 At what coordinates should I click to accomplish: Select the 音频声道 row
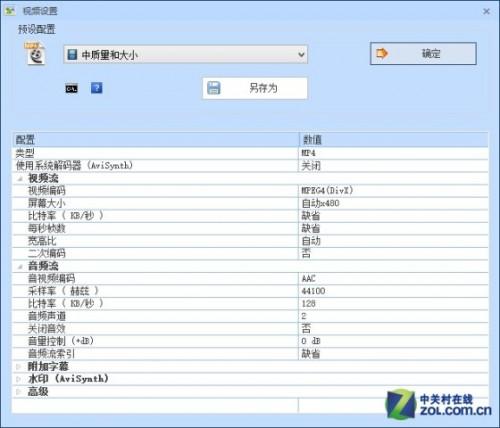click(x=250, y=316)
